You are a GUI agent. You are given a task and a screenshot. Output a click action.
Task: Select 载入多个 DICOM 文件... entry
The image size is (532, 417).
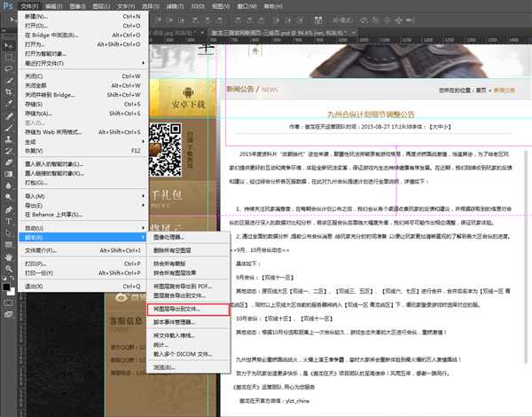coord(188,354)
